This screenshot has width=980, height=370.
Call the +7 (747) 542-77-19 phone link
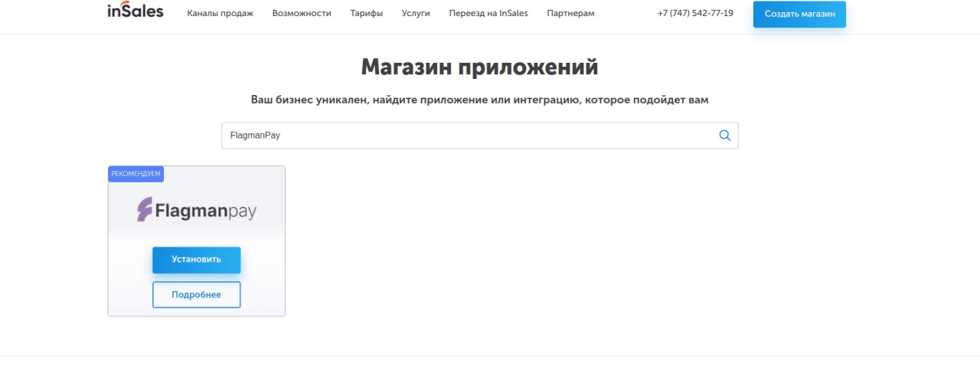tap(695, 14)
